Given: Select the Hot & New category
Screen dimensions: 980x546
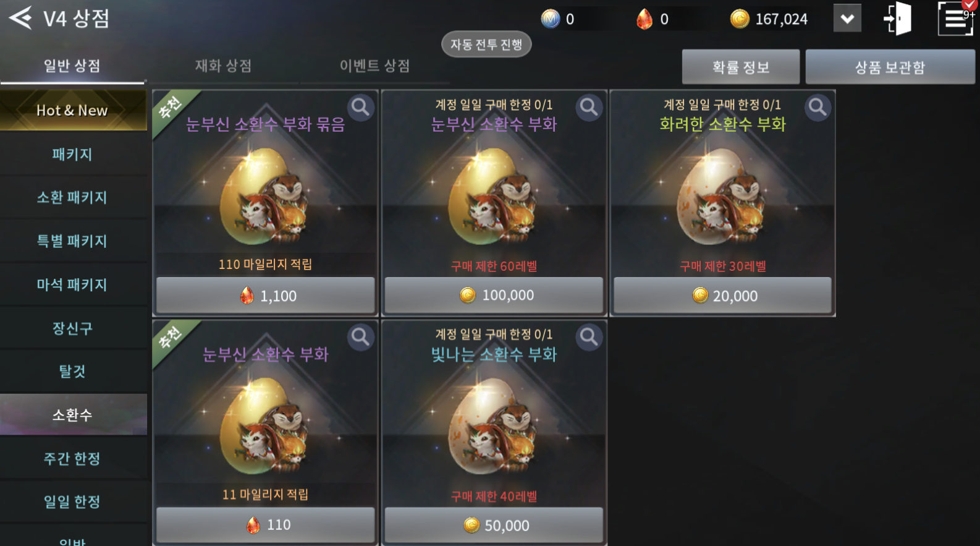Looking at the screenshot, I should pyautogui.click(x=73, y=110).
